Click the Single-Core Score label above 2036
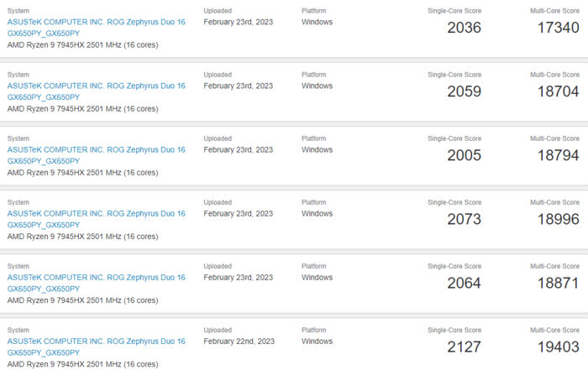Screen dimensions: 588x375 (x=454, y=11)
